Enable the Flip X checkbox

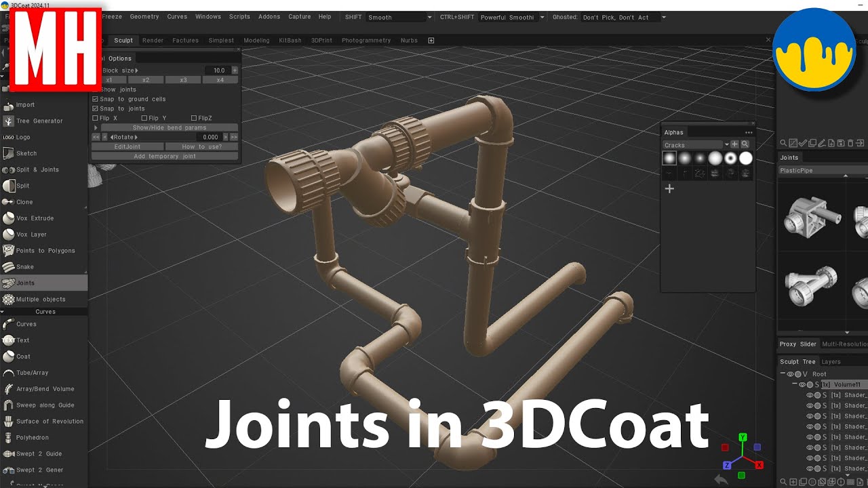(95, 118)
